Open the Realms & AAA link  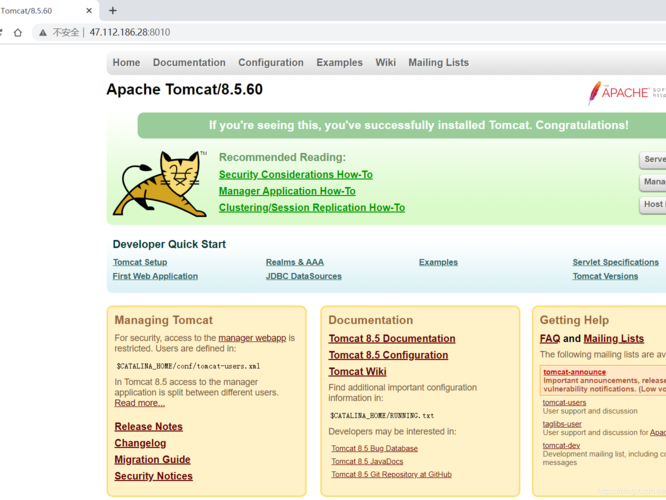click(x=295, y=262)
